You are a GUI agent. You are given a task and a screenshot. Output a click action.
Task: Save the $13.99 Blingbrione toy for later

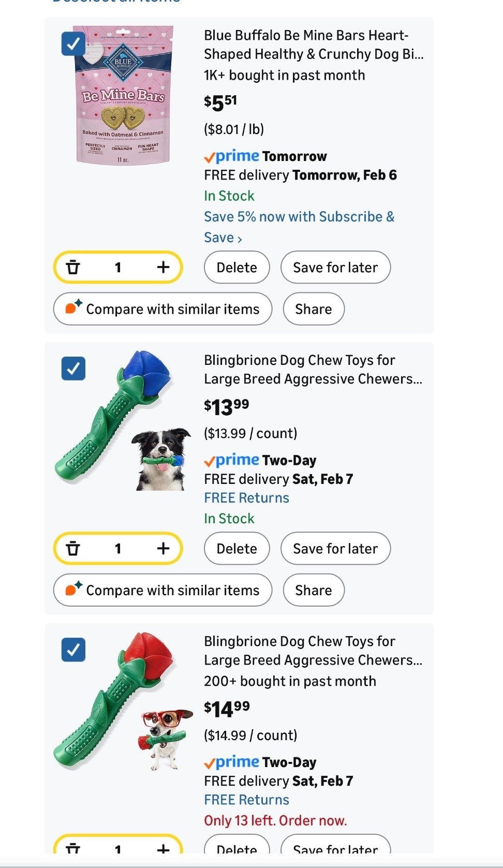(x=335, y=548)
